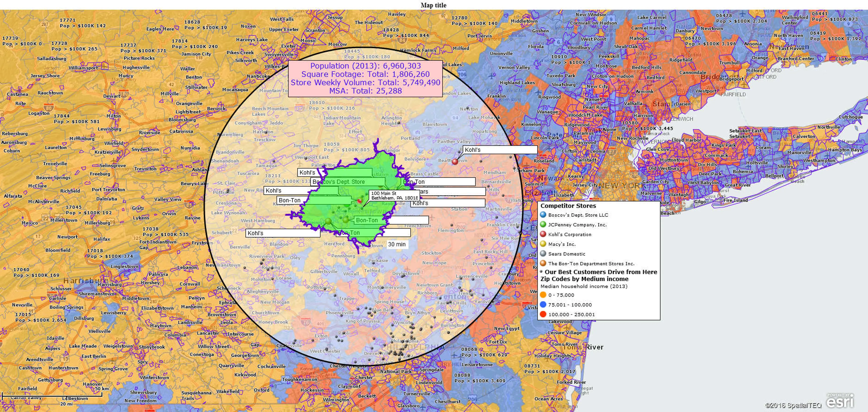Click the zip 17771 Pop > $100K 142 label

[x=82, y=23]
